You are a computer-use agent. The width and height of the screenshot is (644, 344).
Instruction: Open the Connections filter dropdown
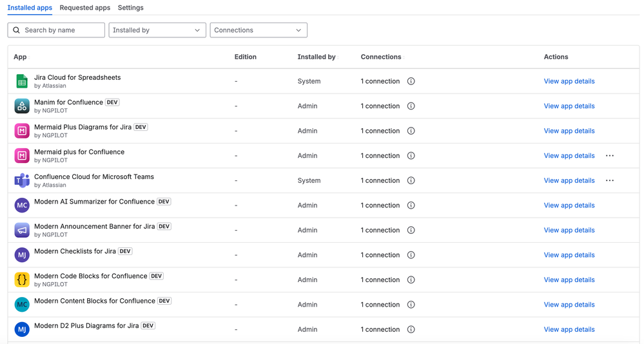pos(259,30)
